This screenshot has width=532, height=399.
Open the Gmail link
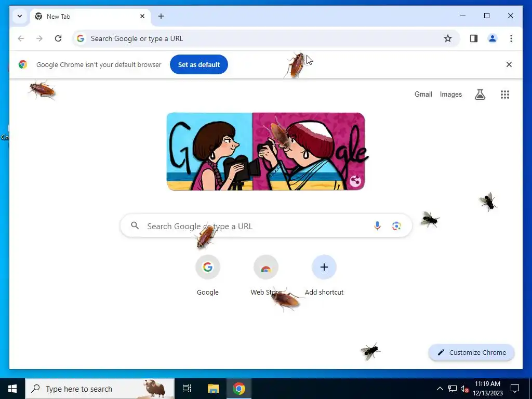coord(423,95)
